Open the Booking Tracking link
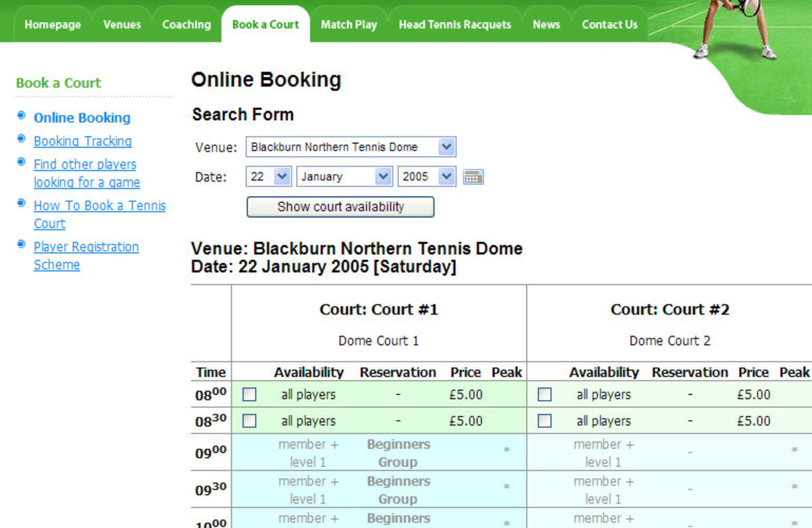The image size is (812, 528). click(82, 141)
